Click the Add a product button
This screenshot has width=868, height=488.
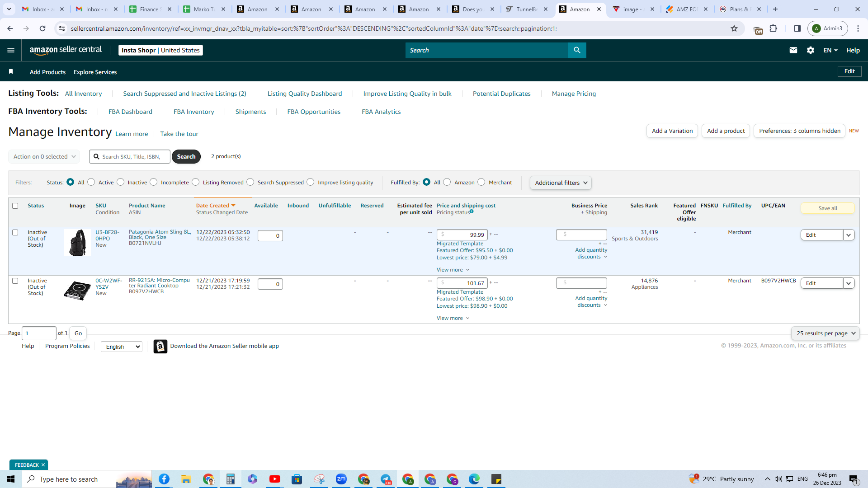[726, 131]
